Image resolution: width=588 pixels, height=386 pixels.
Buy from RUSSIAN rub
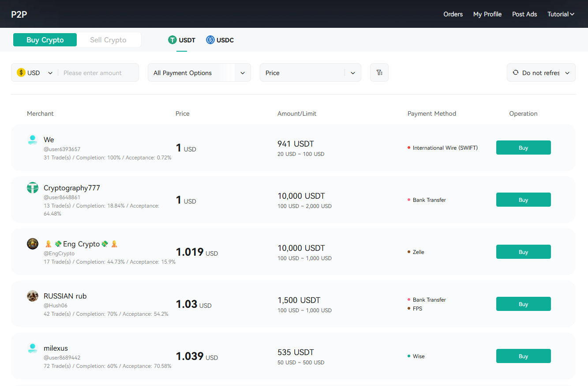[x=524, y=304]
